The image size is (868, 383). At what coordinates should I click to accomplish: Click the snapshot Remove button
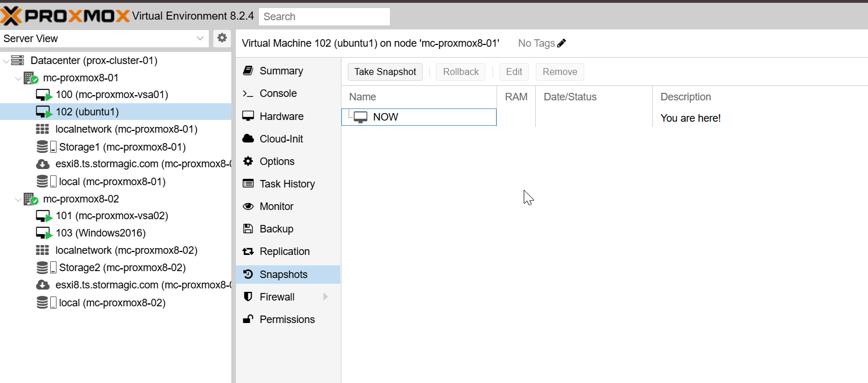coord(560,72)
